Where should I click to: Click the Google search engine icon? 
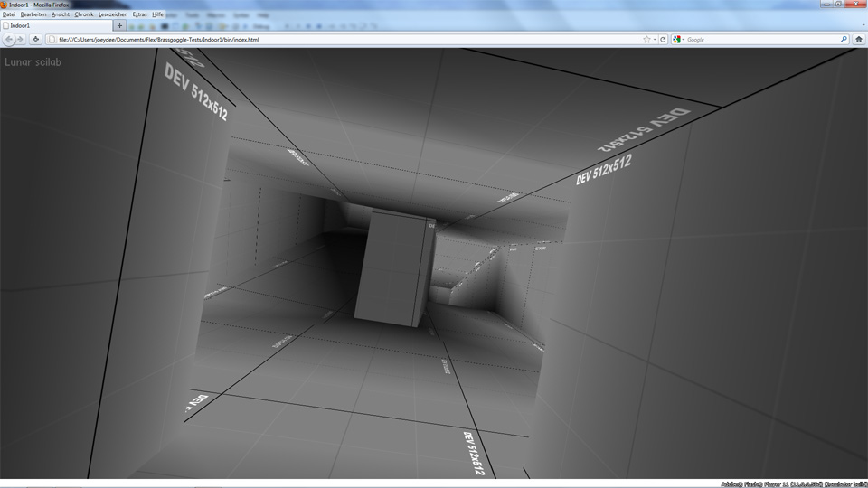tap(676, 40)
